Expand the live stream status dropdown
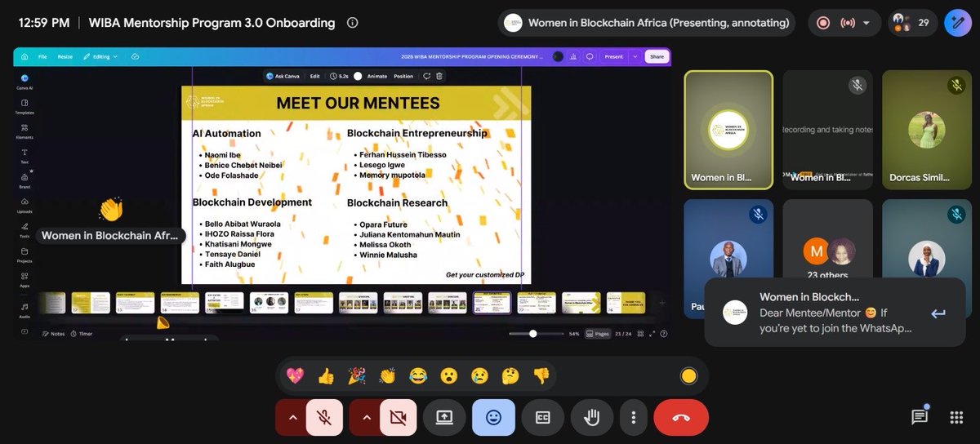 point(866,23)
